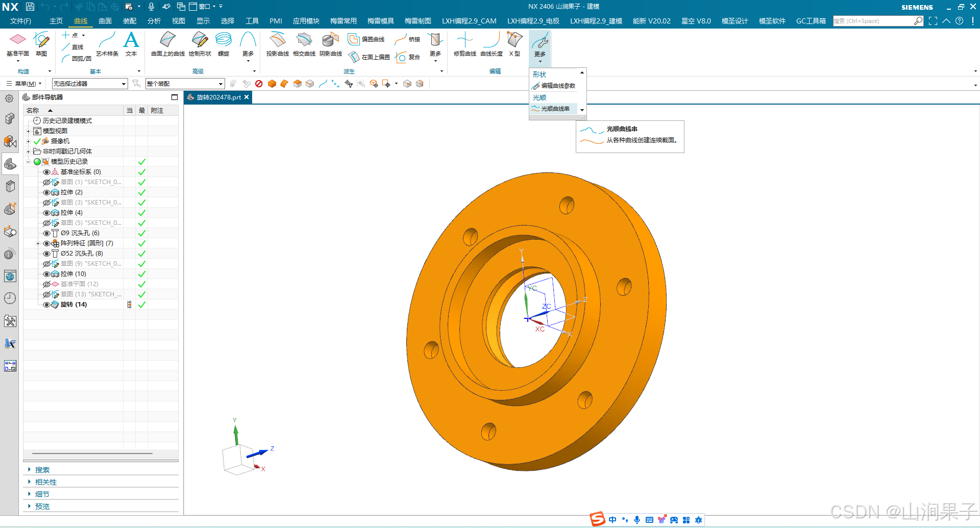Select the 艺术样条 studio spline tool
980x528 pixels.
[x=107, y=44]
